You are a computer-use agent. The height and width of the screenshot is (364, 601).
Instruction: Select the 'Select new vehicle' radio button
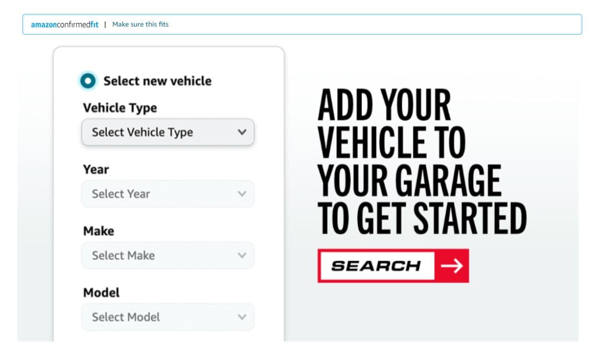pyautogui.click(x=88, y=81)
